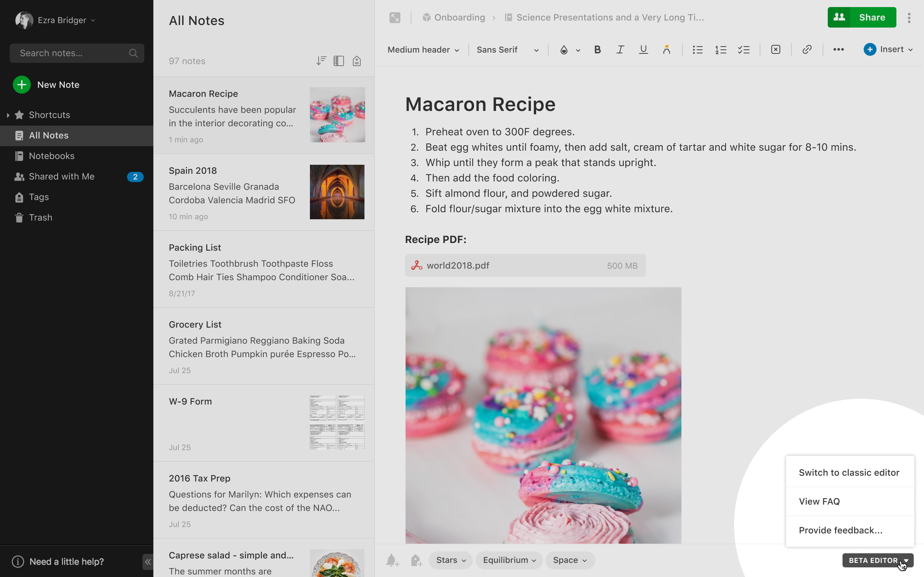Add a tag with the tag-plus icon
Viewport: 924px width, 577px height.
tap(416, 560)
